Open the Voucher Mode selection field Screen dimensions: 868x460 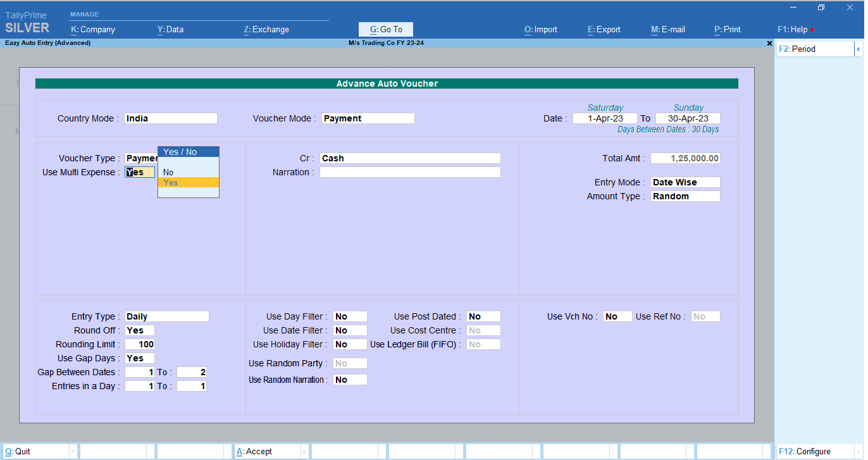pos(368,118)
